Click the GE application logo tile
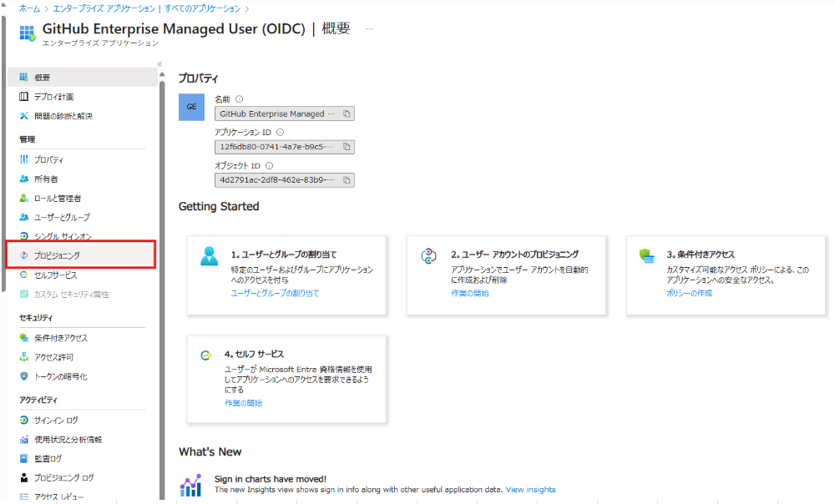 (x=192, y=107)
